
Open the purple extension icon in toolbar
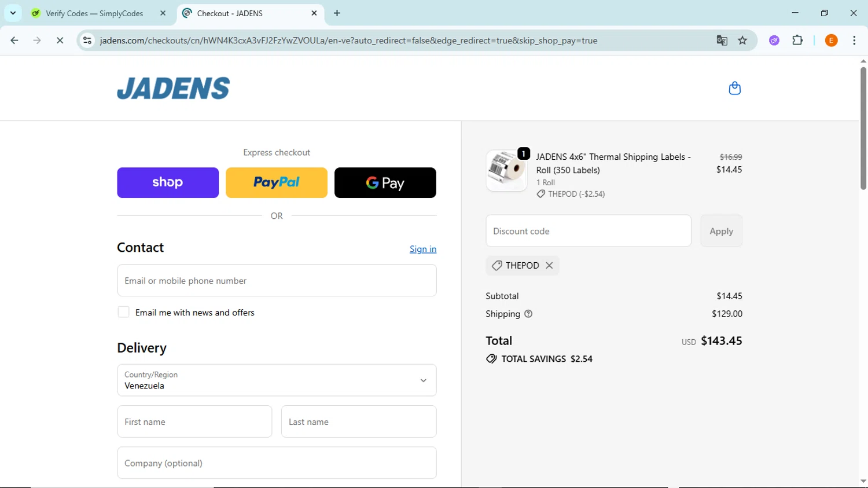tap(774, 41)
